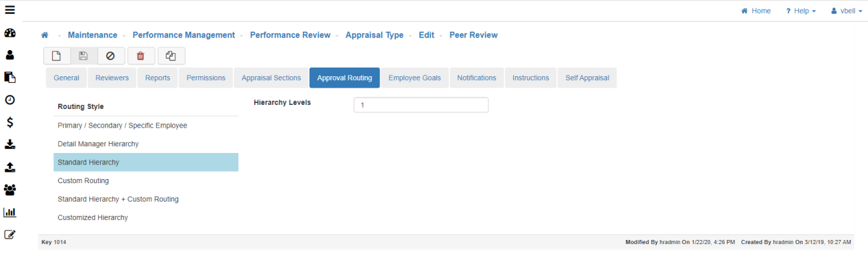Image resolution: width=868 pixels, height=264 pixels.
Task: Open the upload tray sidebar icon
Action: pos(10,167)
